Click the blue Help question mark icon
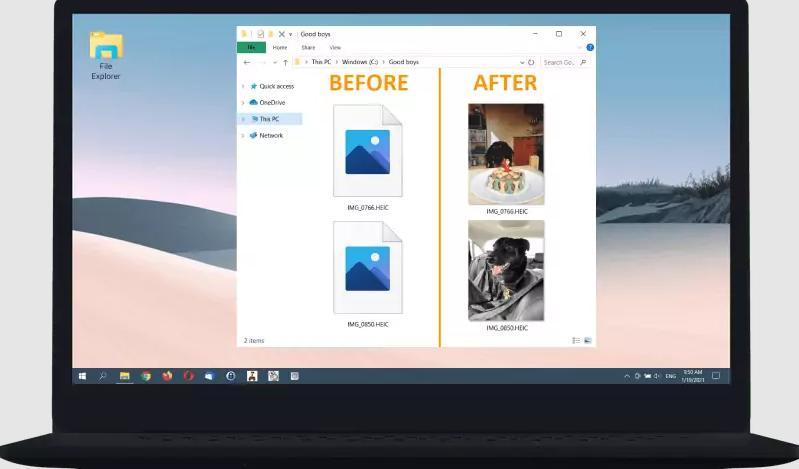The image size is (799, 469). coord(590,47)
